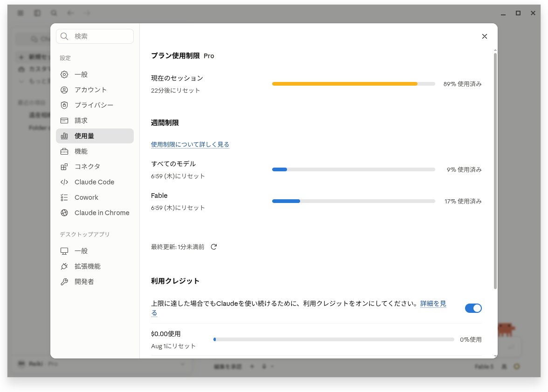The width and height of the screenshot is (548, 392).
Task: Click the wrench icon beside 開発者
Action: [x=64, y=282]
